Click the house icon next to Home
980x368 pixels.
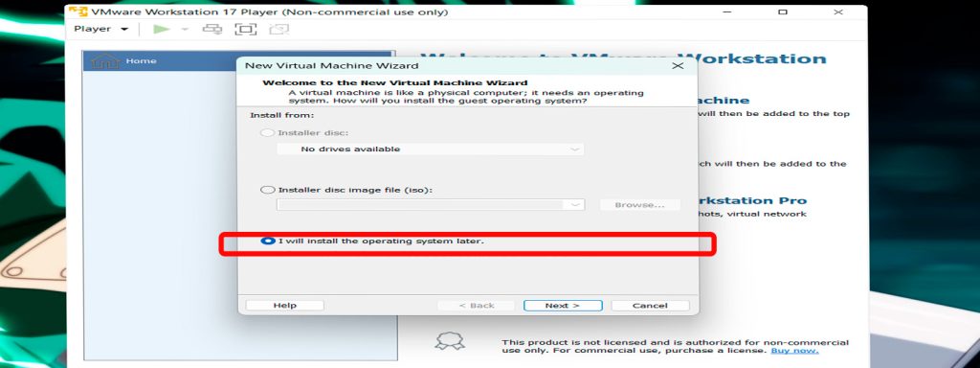coord(104,61)
